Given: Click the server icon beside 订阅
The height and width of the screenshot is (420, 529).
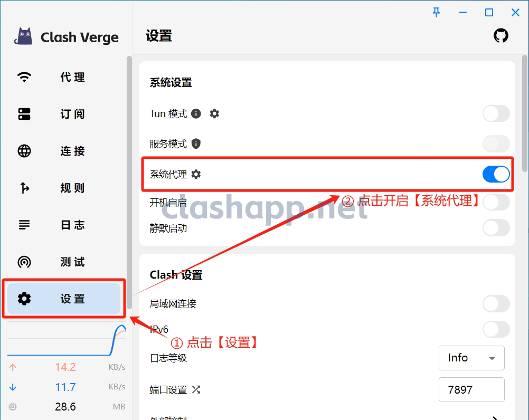Looking at the screenshot, I should (x=24, y=114).
